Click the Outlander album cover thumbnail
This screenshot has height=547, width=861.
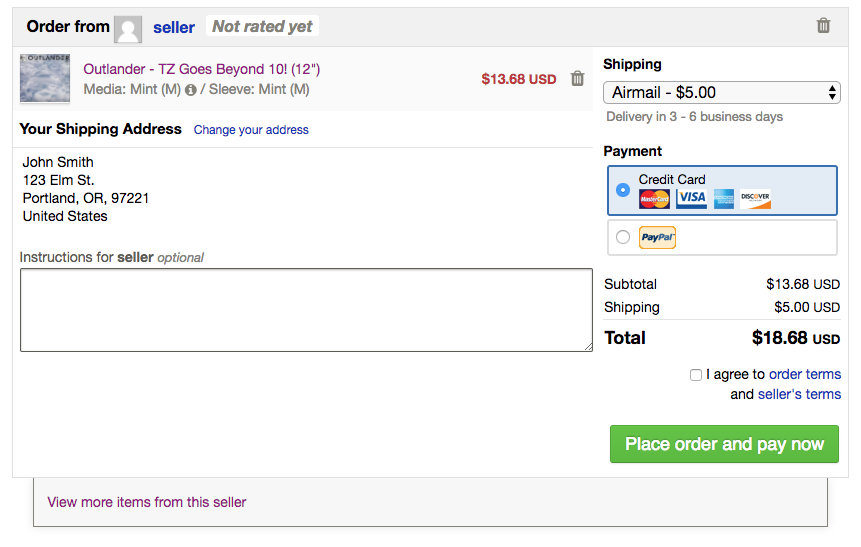(x=45, y=79)
